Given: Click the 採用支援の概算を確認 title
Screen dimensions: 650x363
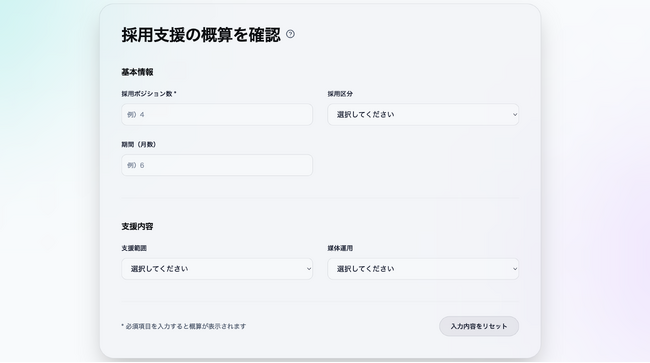Looking at the screenshot, I should click(x=201, y=35).
